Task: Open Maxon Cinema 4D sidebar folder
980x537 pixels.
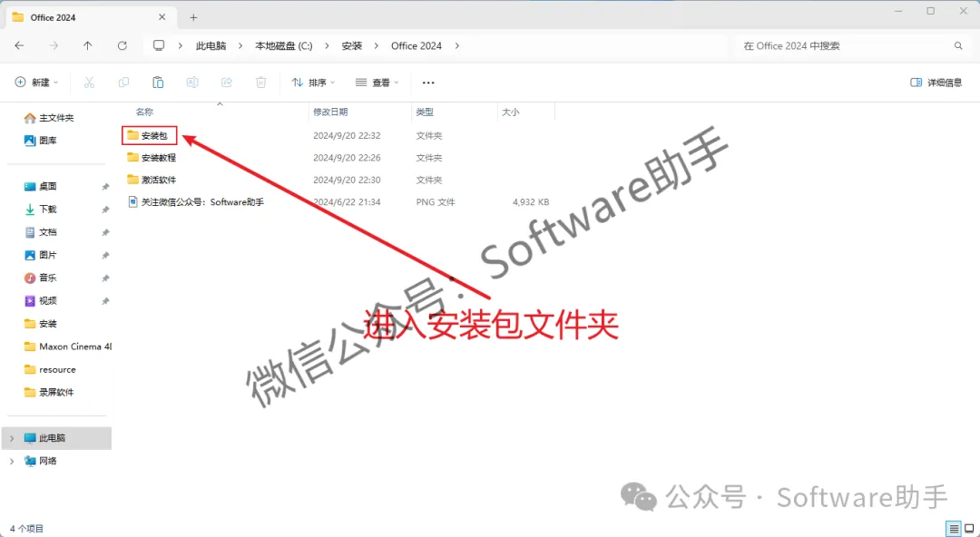Action: pos(67,347)
